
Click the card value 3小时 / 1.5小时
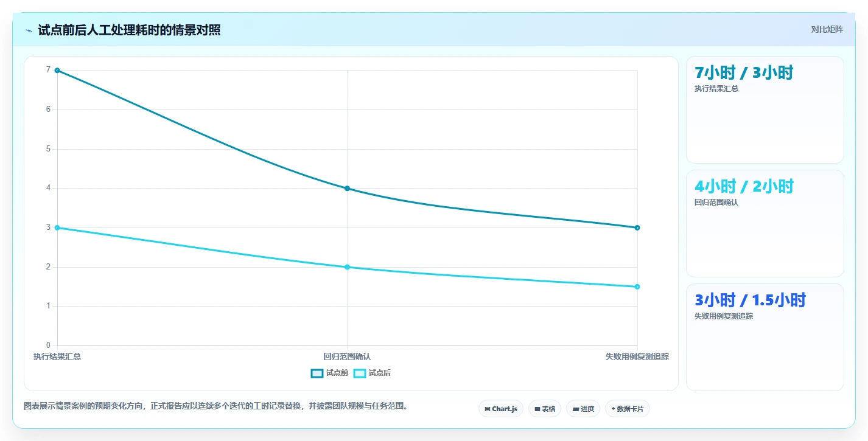(750, 300)
